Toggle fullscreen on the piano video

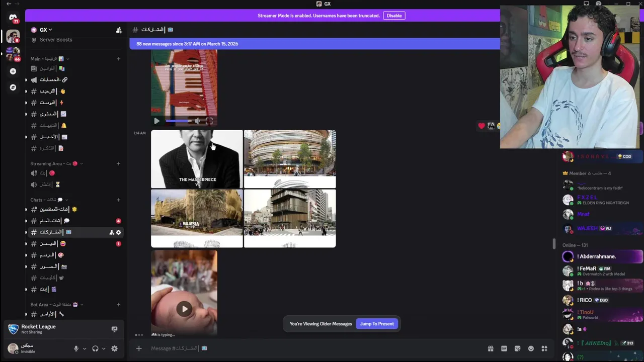coord(209,121)
